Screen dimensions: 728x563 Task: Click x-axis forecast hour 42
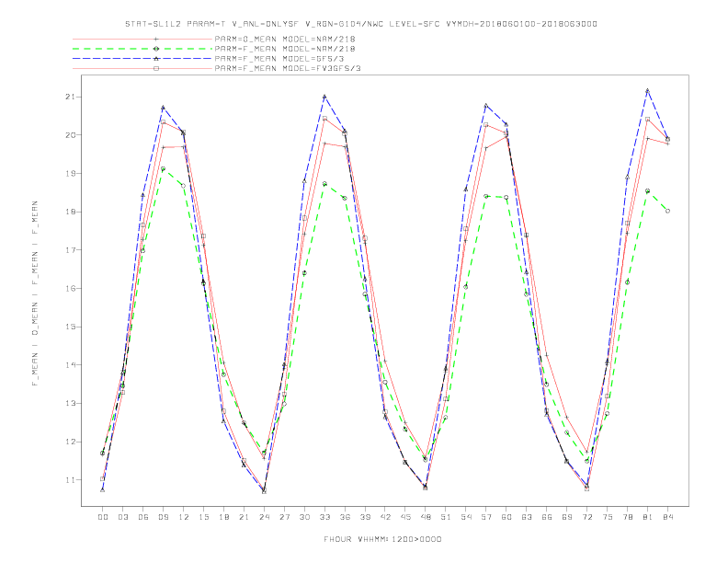385,517
